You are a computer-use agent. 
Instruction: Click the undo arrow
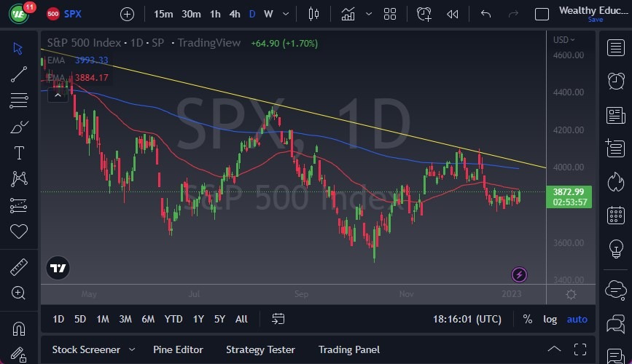click(486, 14)
